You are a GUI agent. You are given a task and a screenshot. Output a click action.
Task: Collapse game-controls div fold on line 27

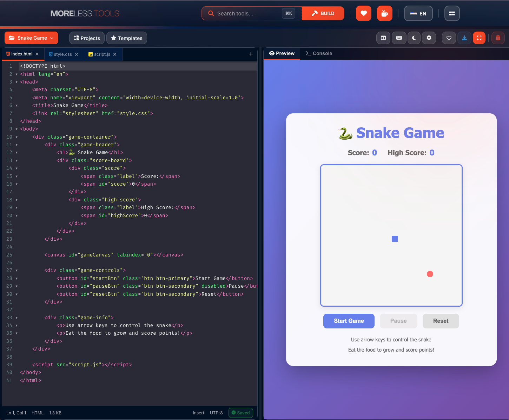coord(16,271)
